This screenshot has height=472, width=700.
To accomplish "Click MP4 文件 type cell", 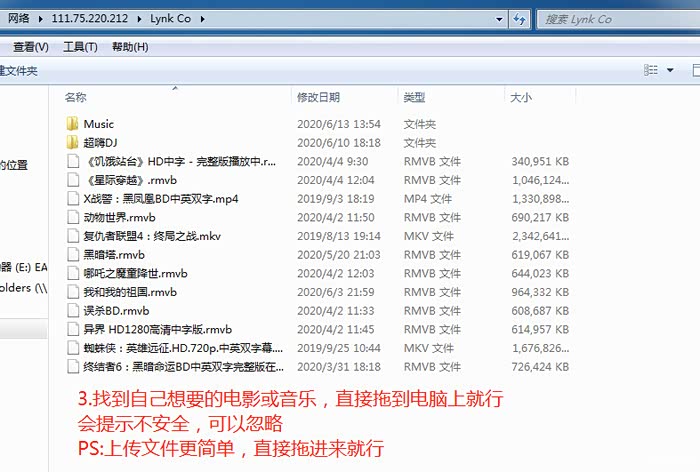I will coord(428,199).
